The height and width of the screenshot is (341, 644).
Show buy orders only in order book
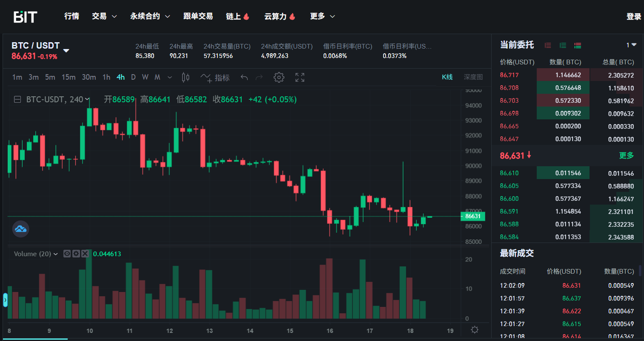click(563, 45)
